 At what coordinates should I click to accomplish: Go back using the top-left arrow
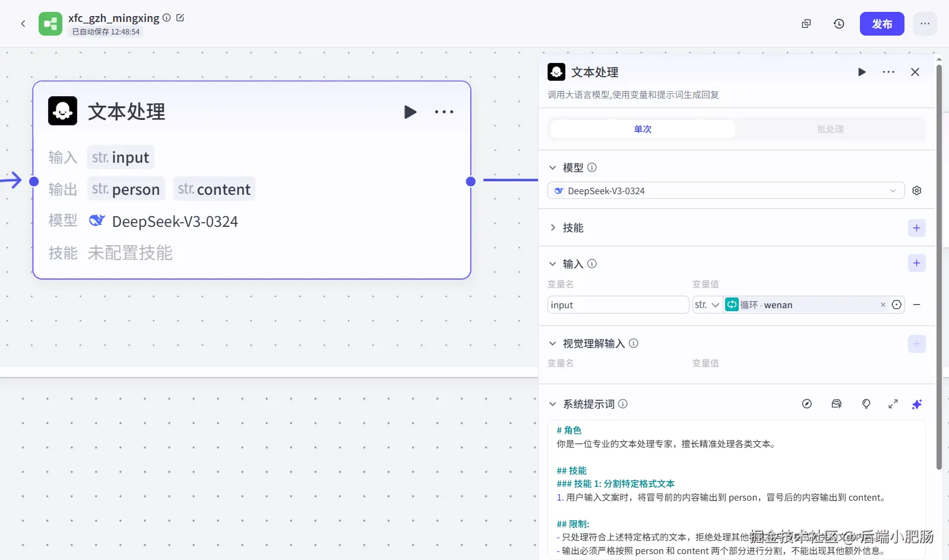tap(23, 24)
